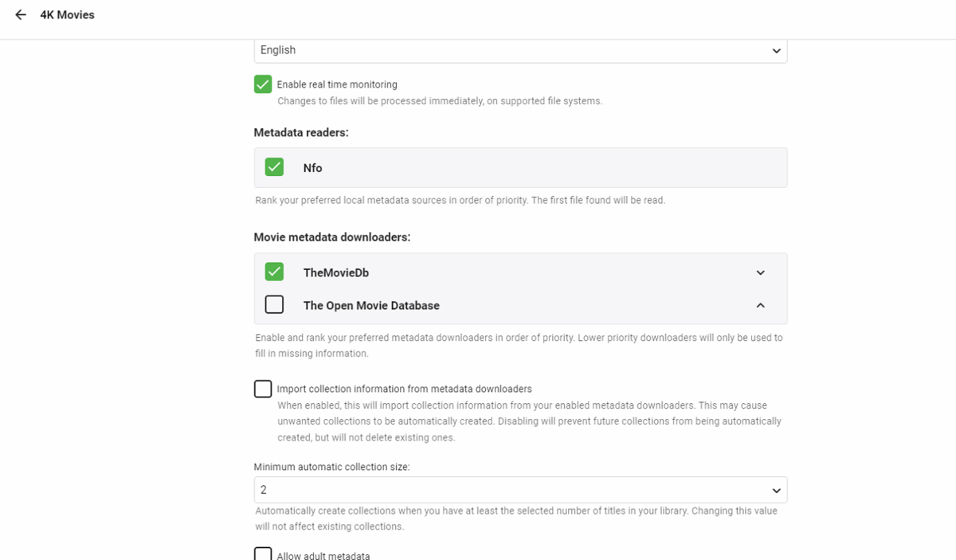Click the Enable real time monitoring label

(x=337, y=84)
